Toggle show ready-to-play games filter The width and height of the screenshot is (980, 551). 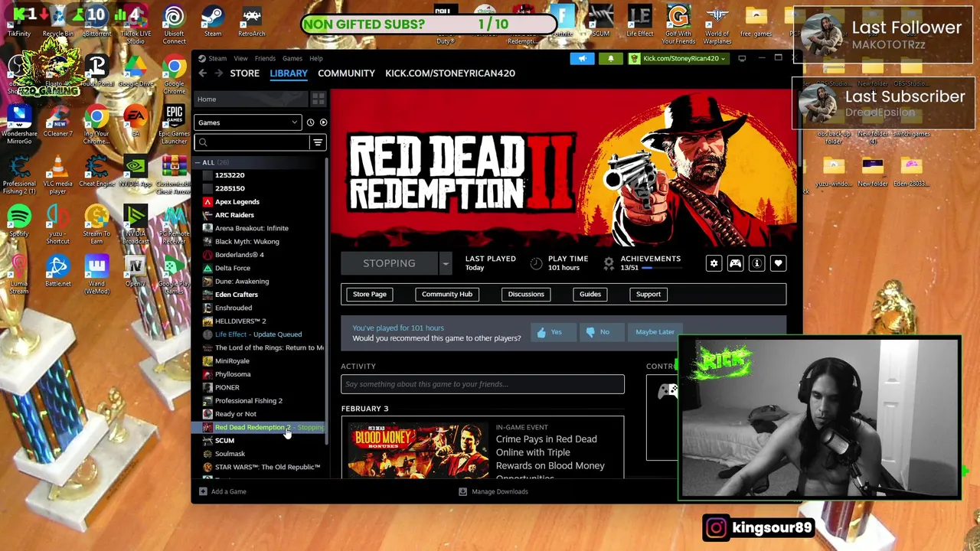[323, 122]
